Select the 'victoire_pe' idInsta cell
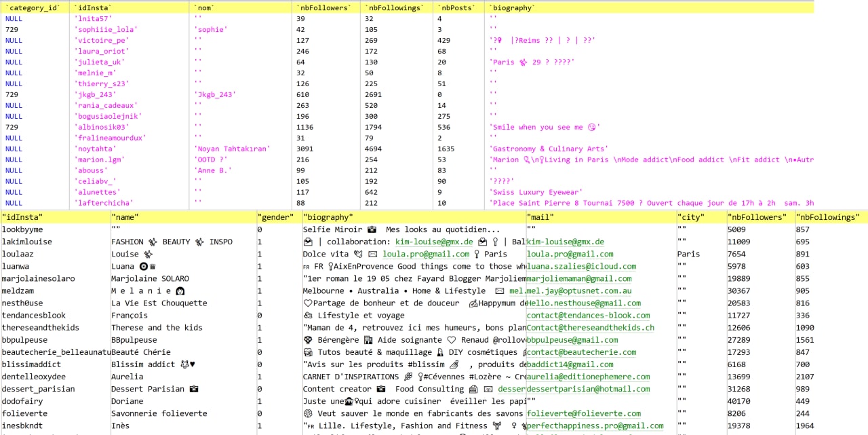The height and width of the screenshot is (435, 868). coord(101,40)
